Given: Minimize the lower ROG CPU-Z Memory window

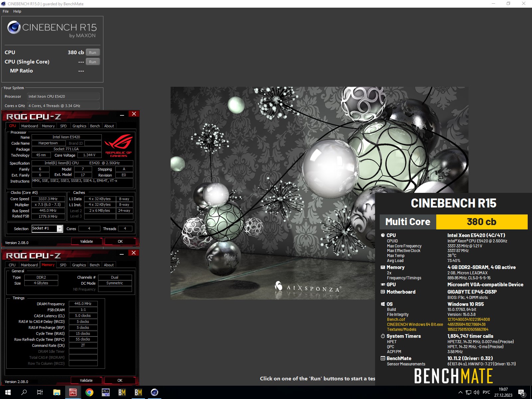Looking at the screenshot, I should point(122,254).
